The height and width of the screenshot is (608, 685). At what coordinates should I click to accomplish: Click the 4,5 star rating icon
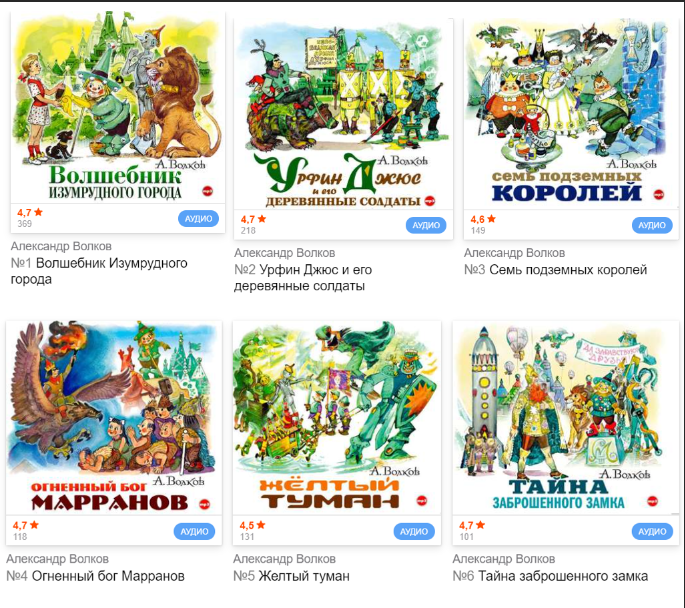pyautogui.click(x=261, y=525)
